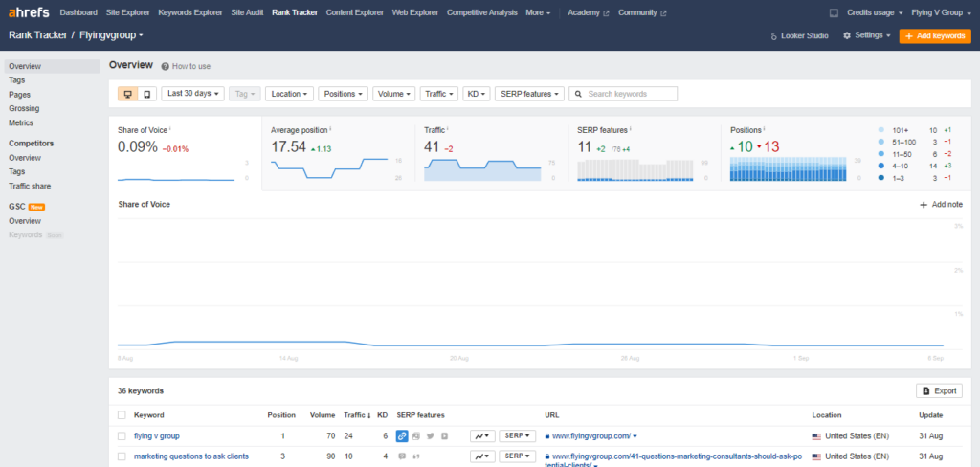Image resolution: width=980 pixels, height=467 pixels.
Task: Click the How to use help icon
Action: (x=165, y=66)
